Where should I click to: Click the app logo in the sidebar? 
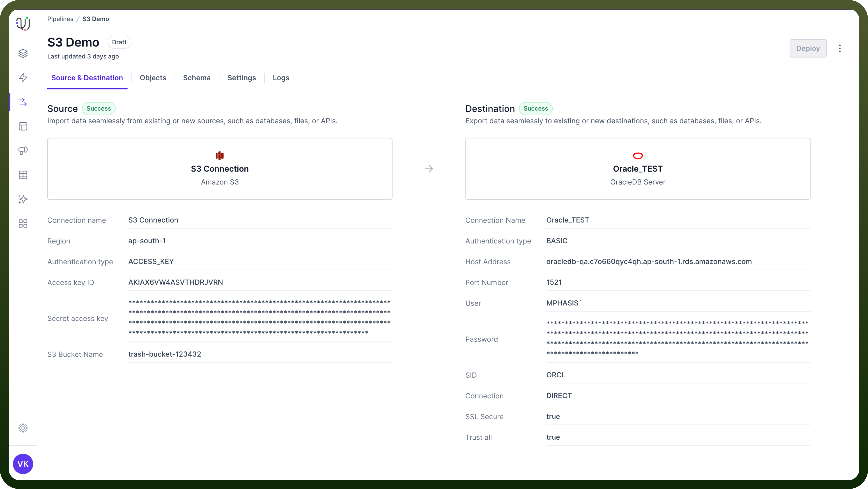pos(23,24)
